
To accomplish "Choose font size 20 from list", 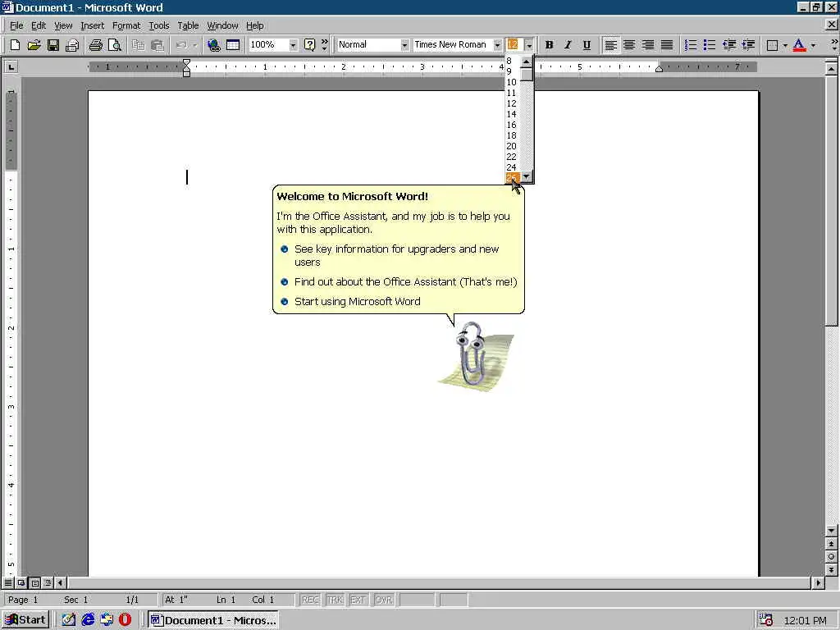I will click(512, 146).
